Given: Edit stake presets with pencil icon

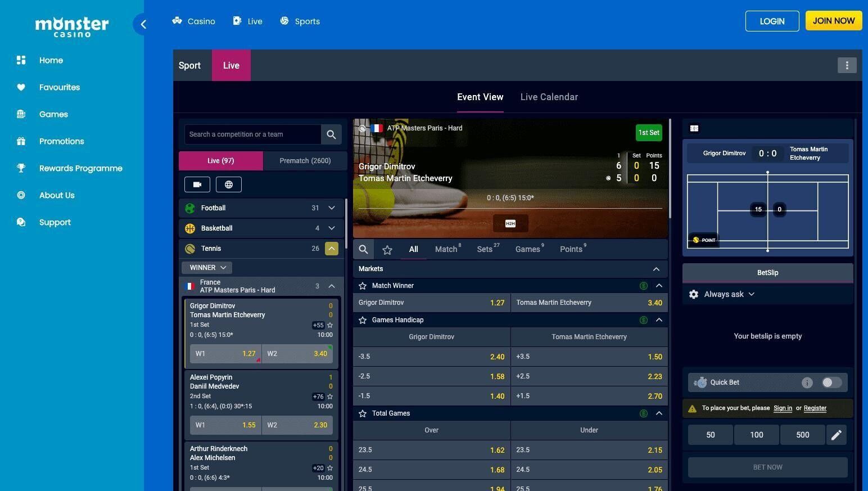Looking at the screenshot, I should [x=836, y=435].
